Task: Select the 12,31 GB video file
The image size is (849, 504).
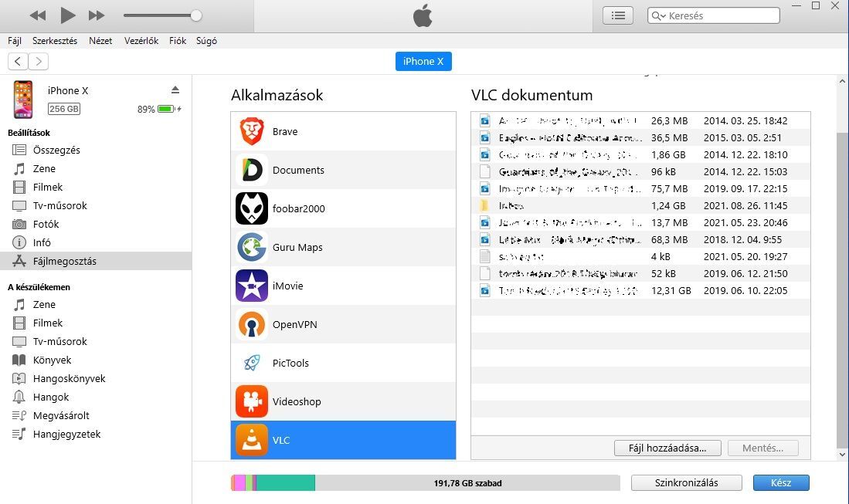Action: click(x=640, y=290)
